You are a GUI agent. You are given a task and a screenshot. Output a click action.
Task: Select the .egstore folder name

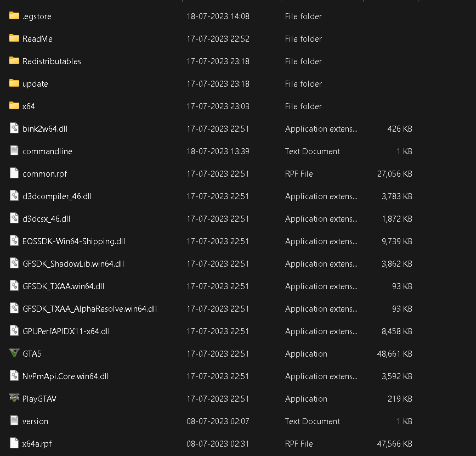pos(37,16)
